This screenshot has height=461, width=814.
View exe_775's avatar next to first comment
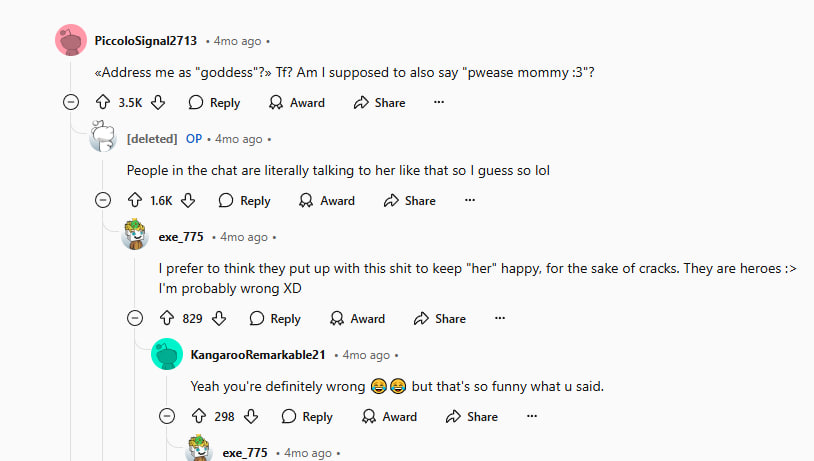click(x=135, y=234)
